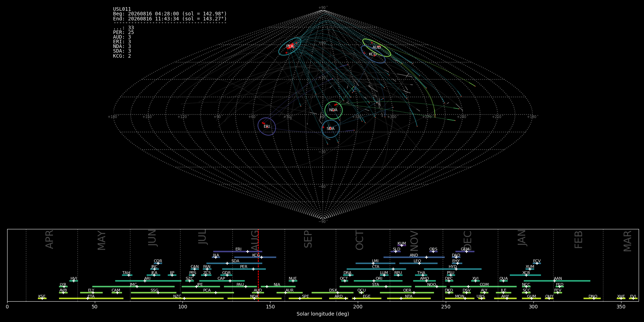Select the ORI shower bar
The height and width of the screenshot is (322, 644).
(x=378, y=281)
